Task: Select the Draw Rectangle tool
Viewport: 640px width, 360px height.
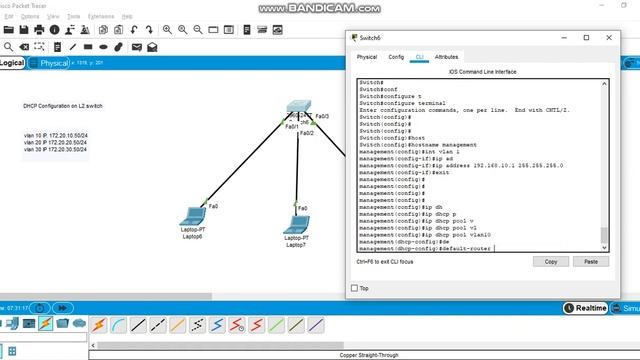Action: click(x=88, y=47)
